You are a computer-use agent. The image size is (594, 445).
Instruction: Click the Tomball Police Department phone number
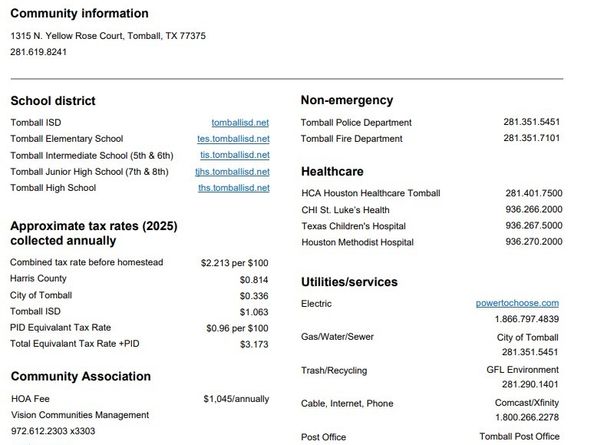point(531,122)
